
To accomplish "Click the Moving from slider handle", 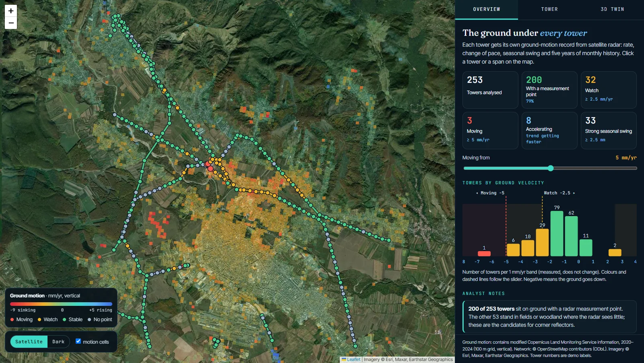I will 551,168.
